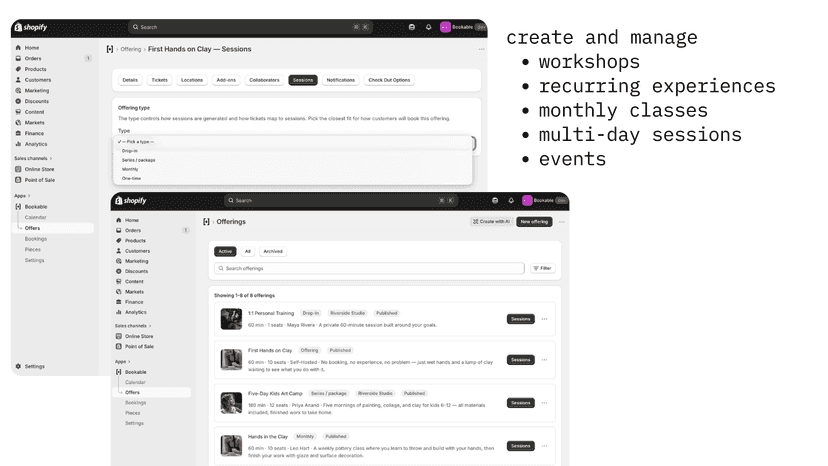Open page actions ellipsis on Sessions page header
This screenshot has width=828, height=466.
coord(482,49)
